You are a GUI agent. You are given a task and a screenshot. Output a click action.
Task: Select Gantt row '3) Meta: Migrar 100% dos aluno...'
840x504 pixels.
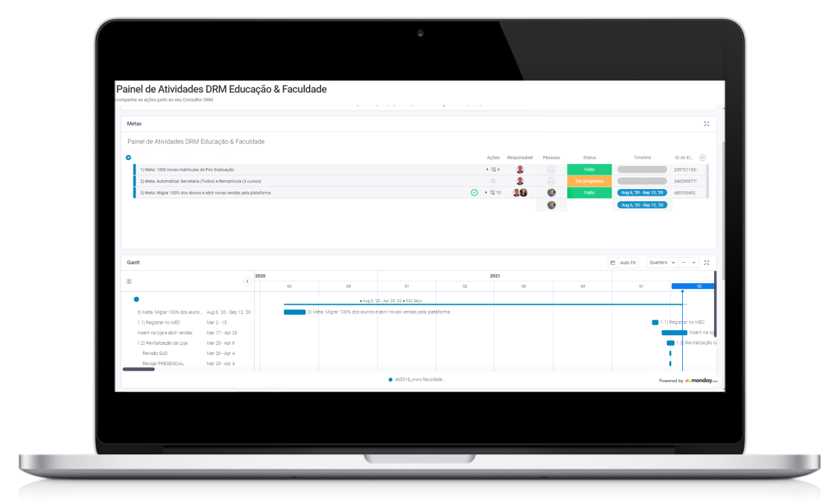coord(169,312)
